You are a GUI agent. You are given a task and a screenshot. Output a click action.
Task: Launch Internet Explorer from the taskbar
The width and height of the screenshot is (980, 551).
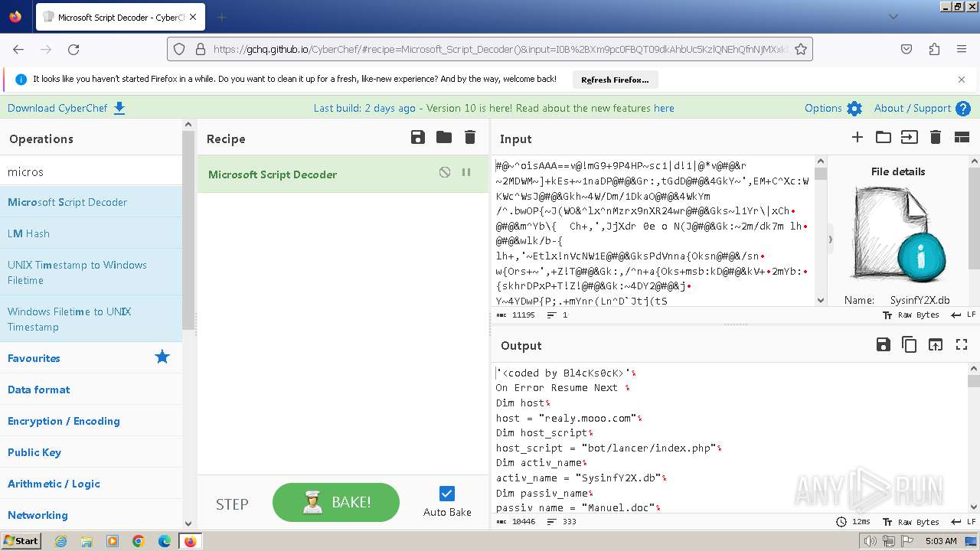60,541
